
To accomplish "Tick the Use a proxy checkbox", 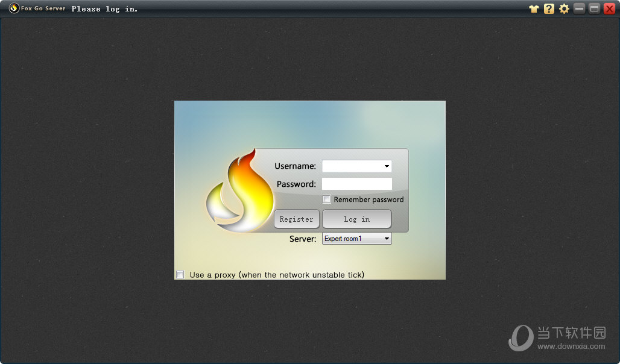I will [180, 274].
